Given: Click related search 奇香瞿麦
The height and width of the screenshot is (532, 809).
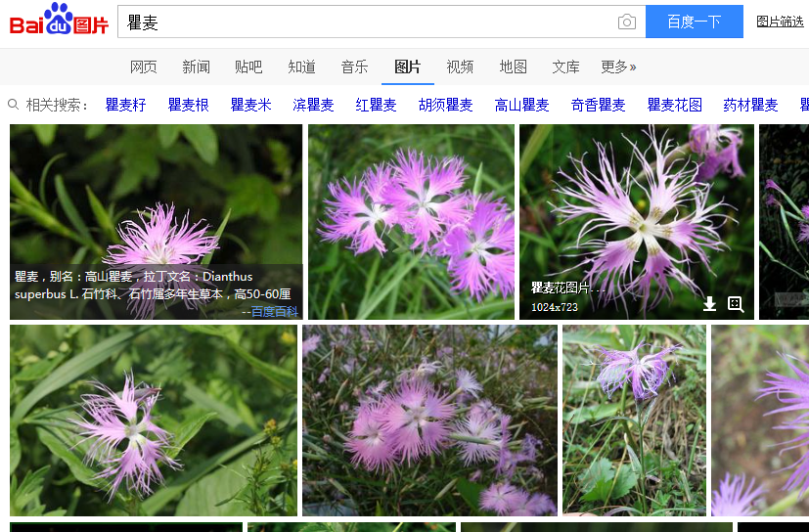Looking at the screenshot, I should pyautogui.click(x=599, y=105).
